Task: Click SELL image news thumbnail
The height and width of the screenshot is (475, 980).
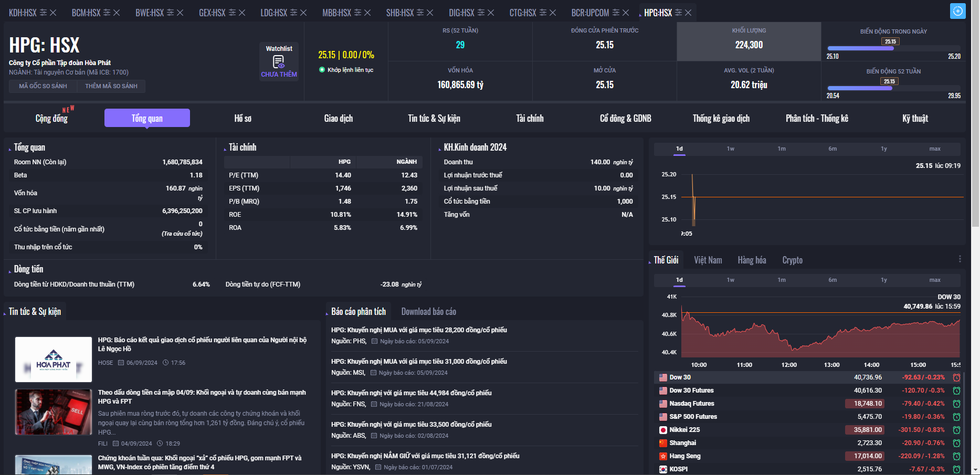Action: coord(54,412)
